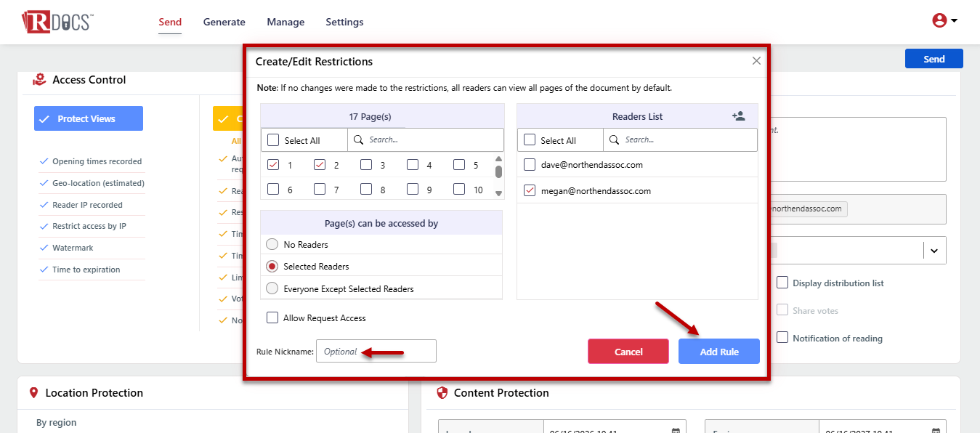This screenshot has height=433, width=980.
Task: Click the By region label
Action: click(57, 423)
